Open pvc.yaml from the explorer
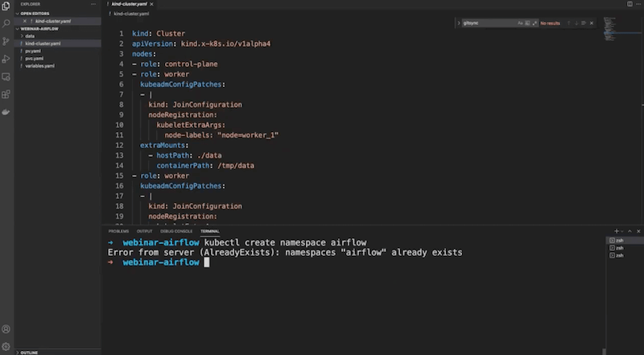Screen dimensions: 644x355 coord(33,58)
